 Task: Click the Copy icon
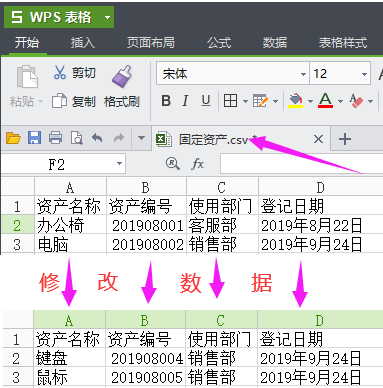pos(60,101)
